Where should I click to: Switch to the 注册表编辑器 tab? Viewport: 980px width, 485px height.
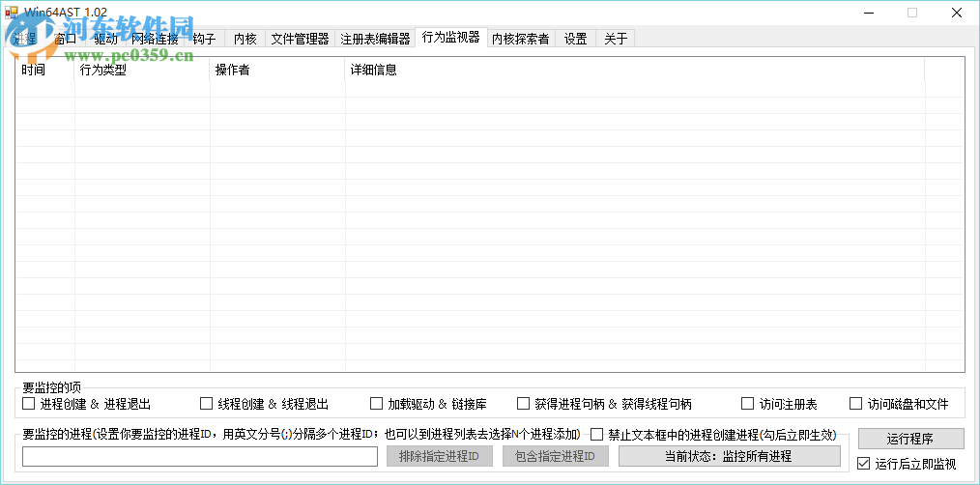tap(375, 39)
